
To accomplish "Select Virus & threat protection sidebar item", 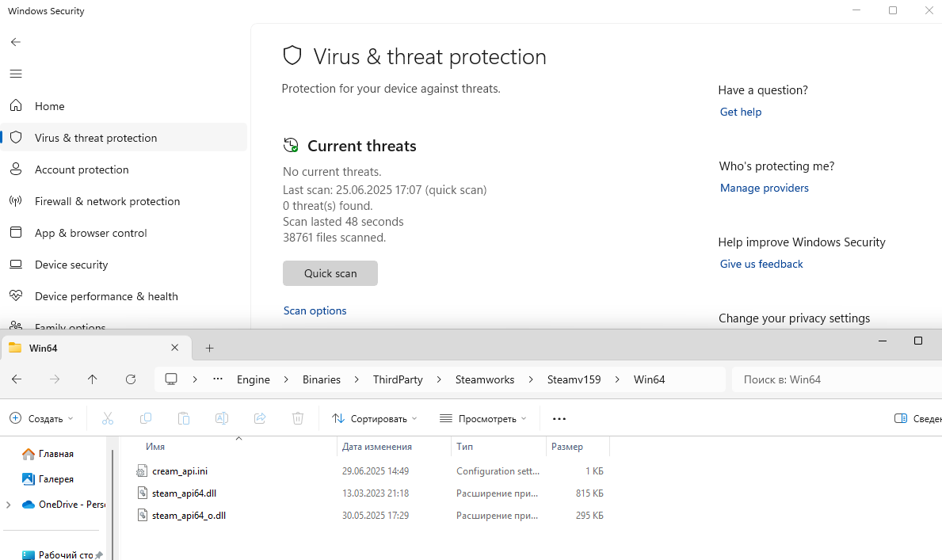I will (x=123, y=138).
